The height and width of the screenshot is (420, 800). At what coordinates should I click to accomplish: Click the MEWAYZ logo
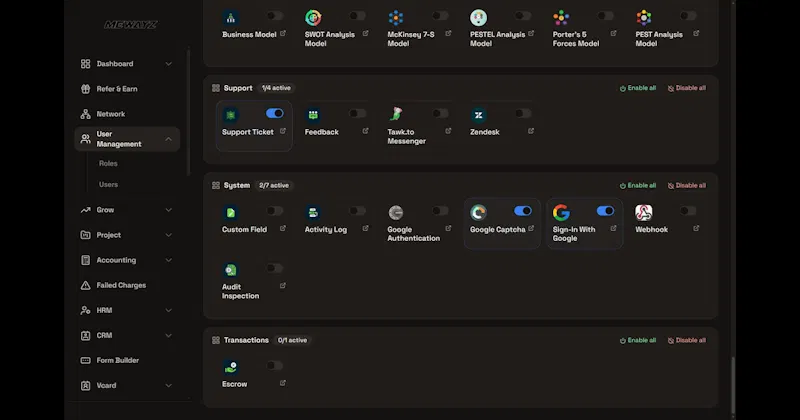tap(131, 24)
